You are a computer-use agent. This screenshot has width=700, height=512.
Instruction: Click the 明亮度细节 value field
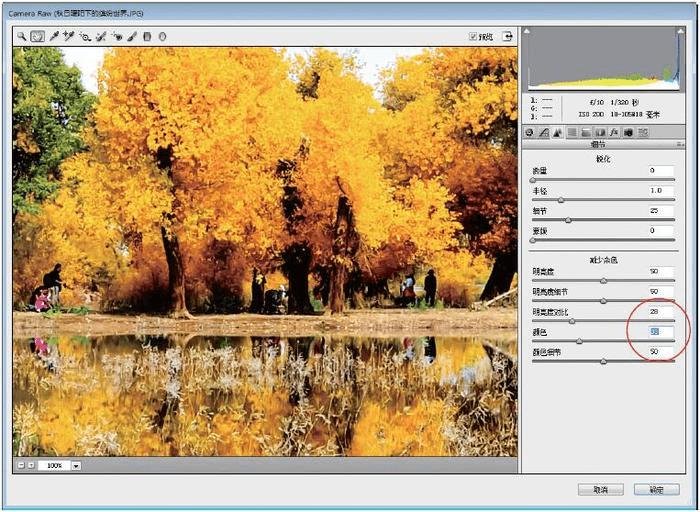[x=661, y=291]
